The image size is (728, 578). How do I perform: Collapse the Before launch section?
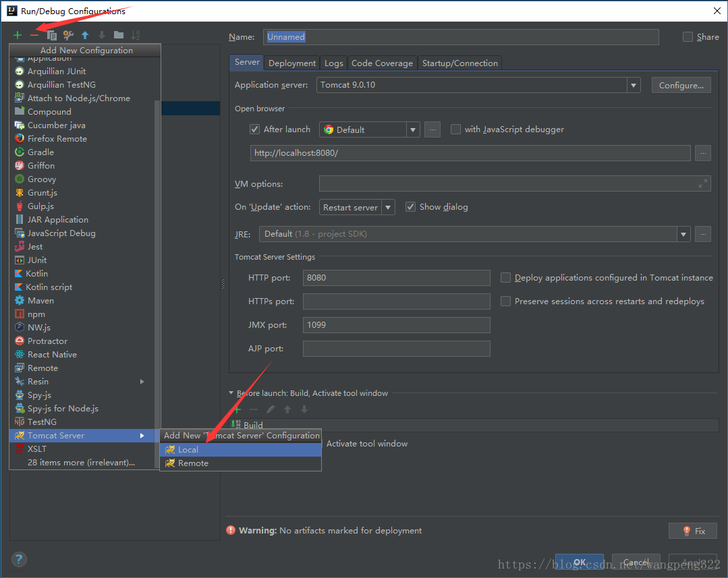[x=231, y=393]
